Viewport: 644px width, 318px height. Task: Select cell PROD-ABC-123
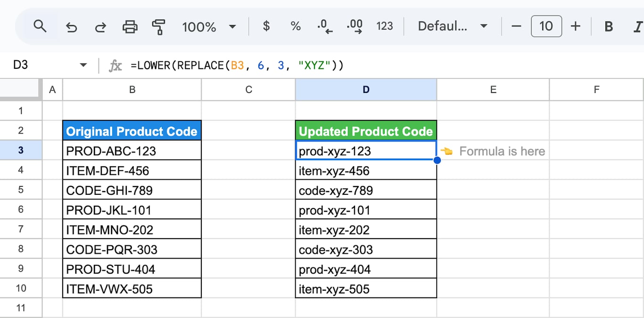click(x=132, y=151)
